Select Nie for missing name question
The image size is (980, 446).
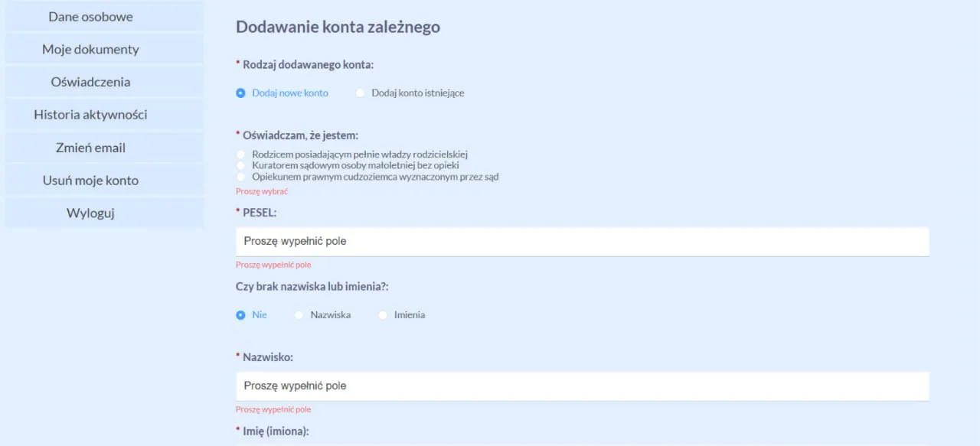[241, 314]
